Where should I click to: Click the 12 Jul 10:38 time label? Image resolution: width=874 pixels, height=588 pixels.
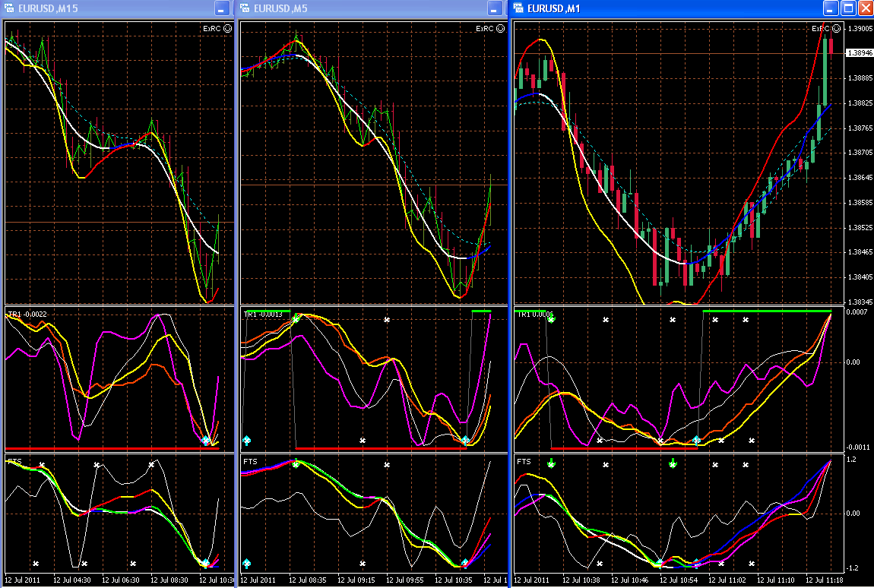[x=581, y=580]
